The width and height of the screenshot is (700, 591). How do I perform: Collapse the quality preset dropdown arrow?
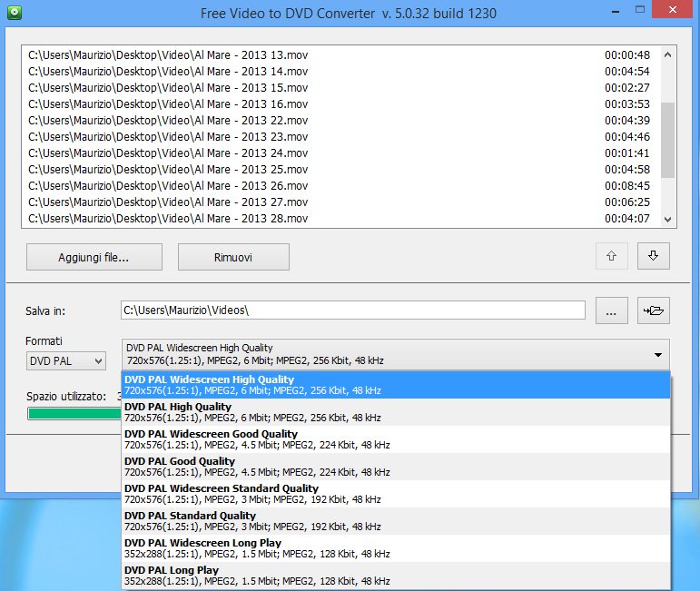click(x=657, y=354)
